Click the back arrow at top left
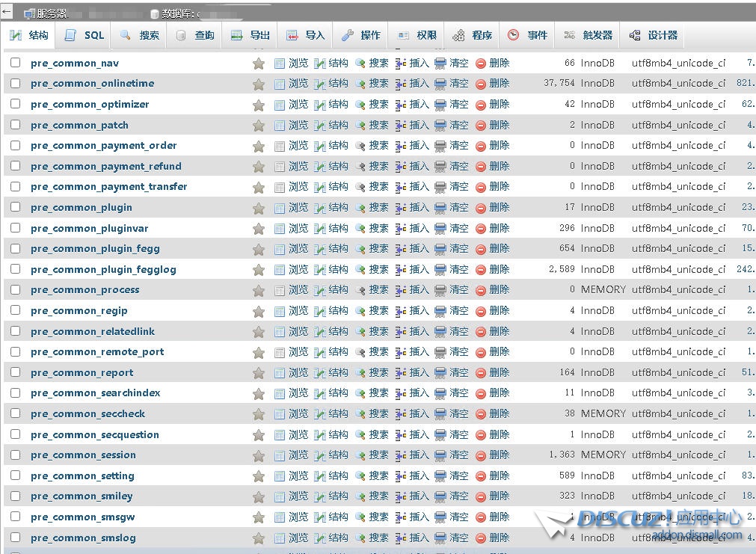 7,13
